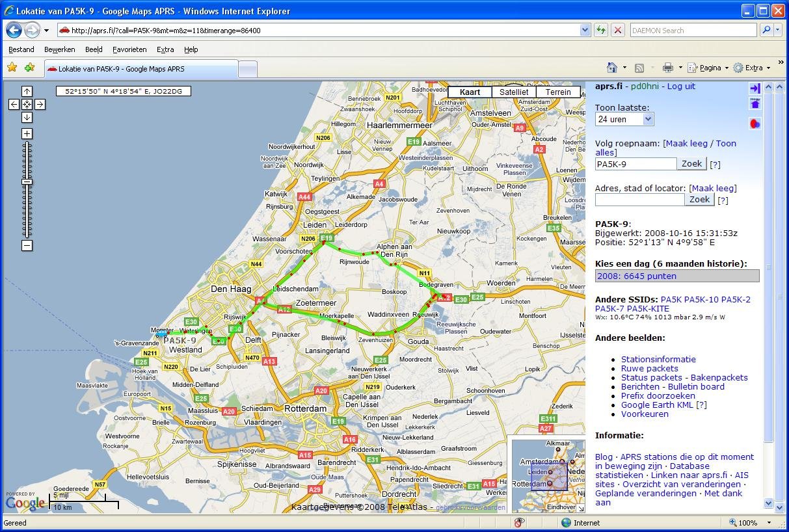
Task: Collapse the overview map with the corner arrow
Action: click(x=581, y=509)
